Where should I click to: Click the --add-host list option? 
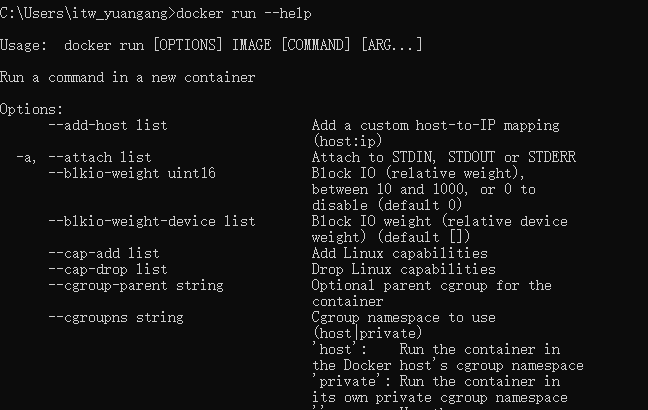[x=107, y=125]
